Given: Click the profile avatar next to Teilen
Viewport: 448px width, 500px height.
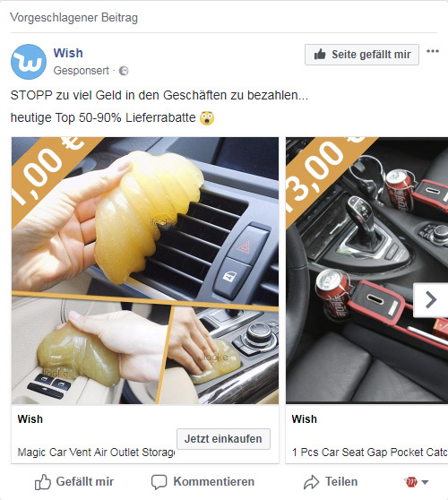Looking at the screenshot, I should click(411, 482).
